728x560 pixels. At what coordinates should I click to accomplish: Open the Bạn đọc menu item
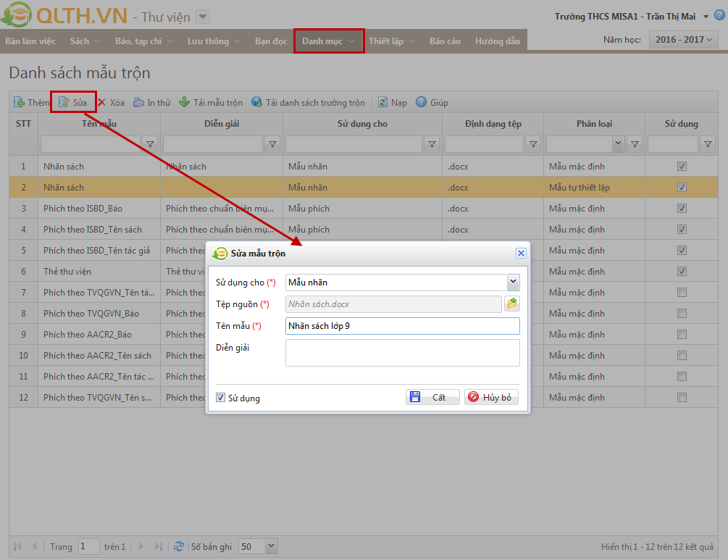pos(271,41)
